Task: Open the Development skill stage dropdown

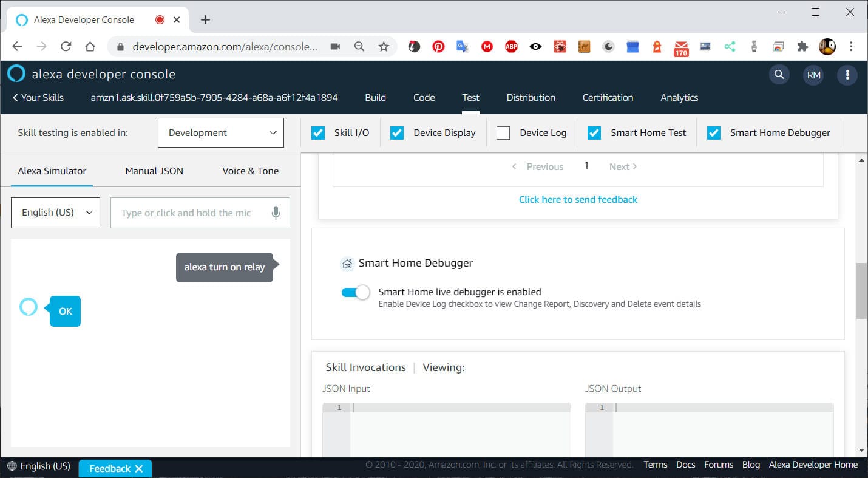Action: click(x=220, y=132)
